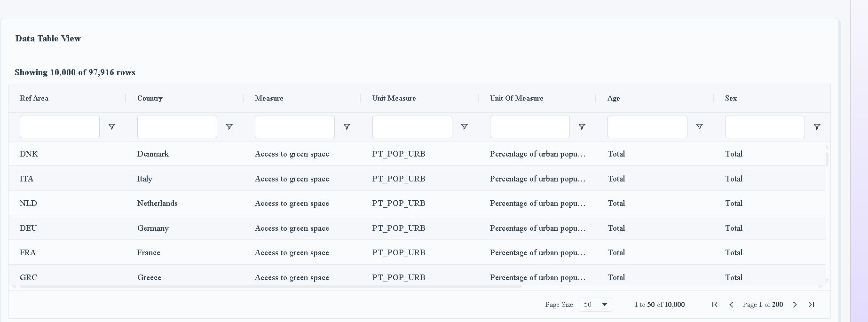Go to the first page
Screen dimensions: 868x322
pyautogui.click(x=715, y=305)
